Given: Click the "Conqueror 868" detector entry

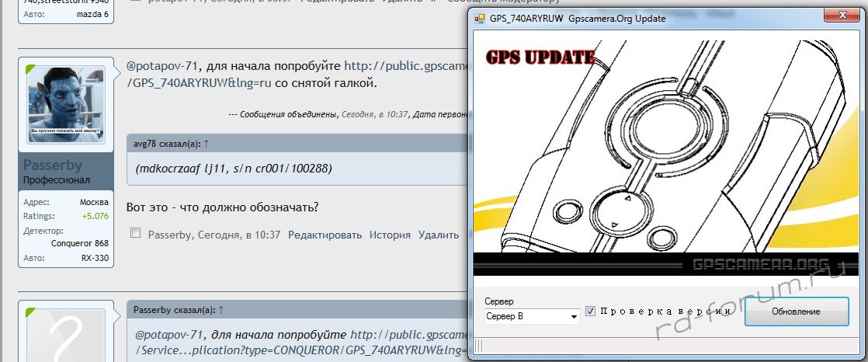Looking at the screenshot, I should (79, 244).
